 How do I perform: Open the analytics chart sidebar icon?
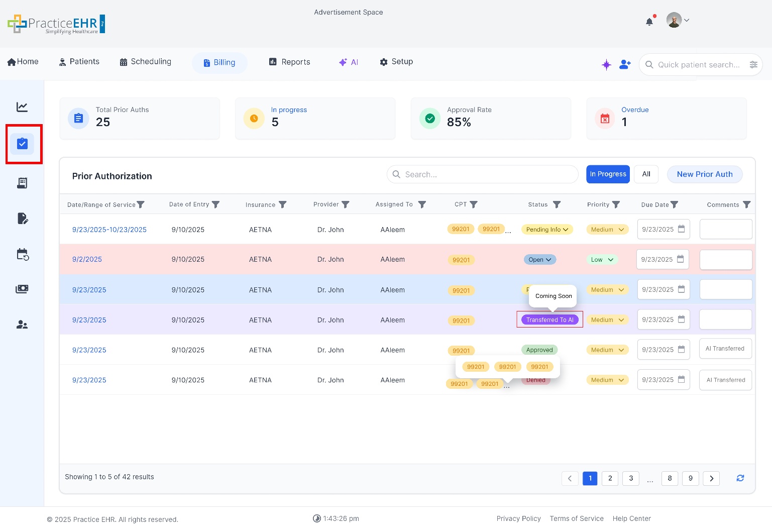22,107
